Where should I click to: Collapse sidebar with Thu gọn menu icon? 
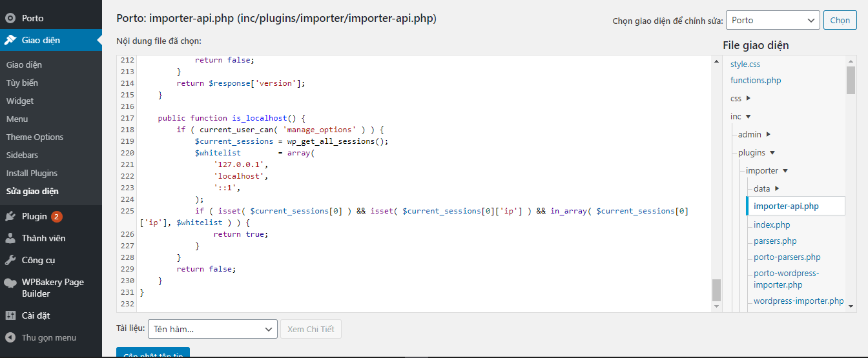tap(10, 337)
